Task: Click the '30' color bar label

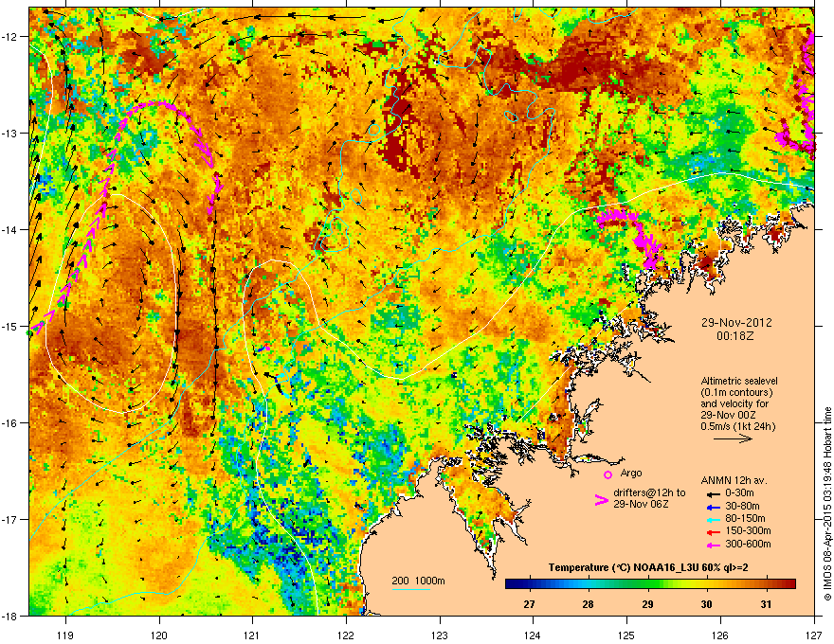Action: [706, 604]
